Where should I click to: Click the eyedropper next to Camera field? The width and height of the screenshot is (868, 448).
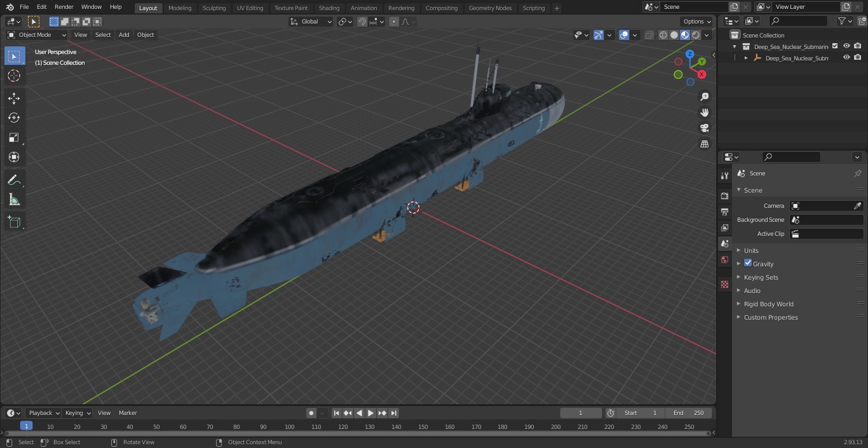click(x=857, y=206)
